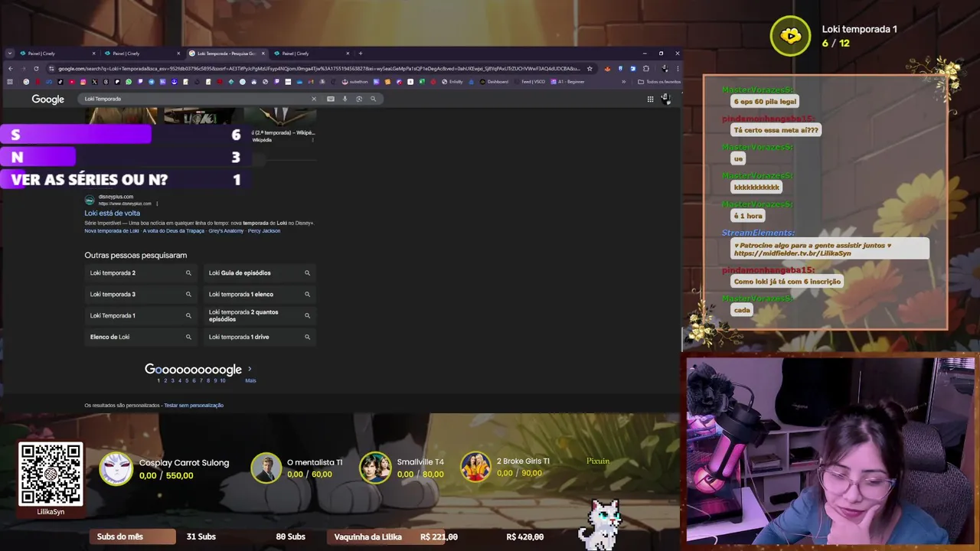
Task: Click search icon on Loki Guia de episódios
Action: click(307, 273)
